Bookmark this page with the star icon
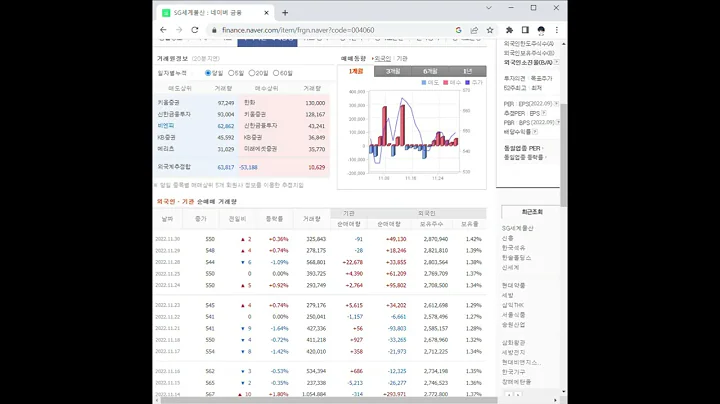Screen dimensions: 720x404 pos(490,30)
